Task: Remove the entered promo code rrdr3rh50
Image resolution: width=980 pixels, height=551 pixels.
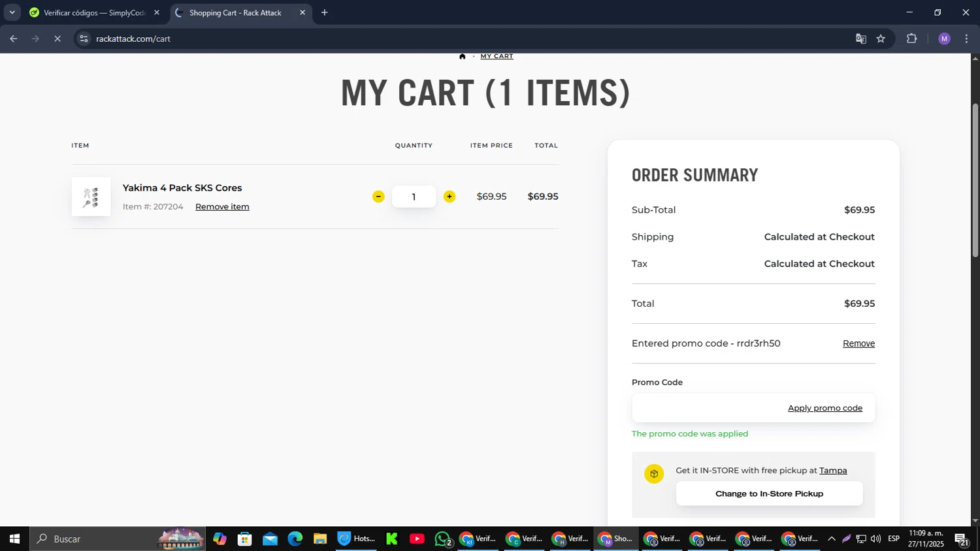Action: pyautogui.click(x=858, y=343)
